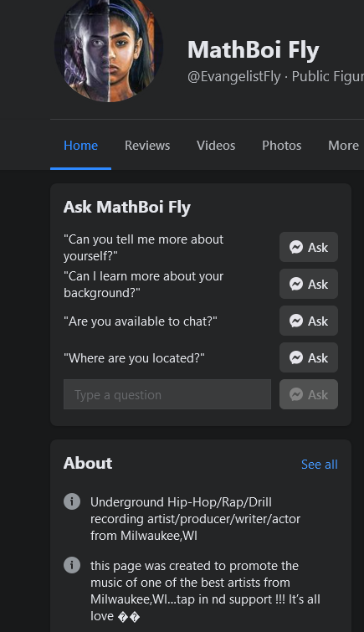Select "Where are you located?" suggested question
The height and width of the screenshot is (632, 364).
[134, 358]
